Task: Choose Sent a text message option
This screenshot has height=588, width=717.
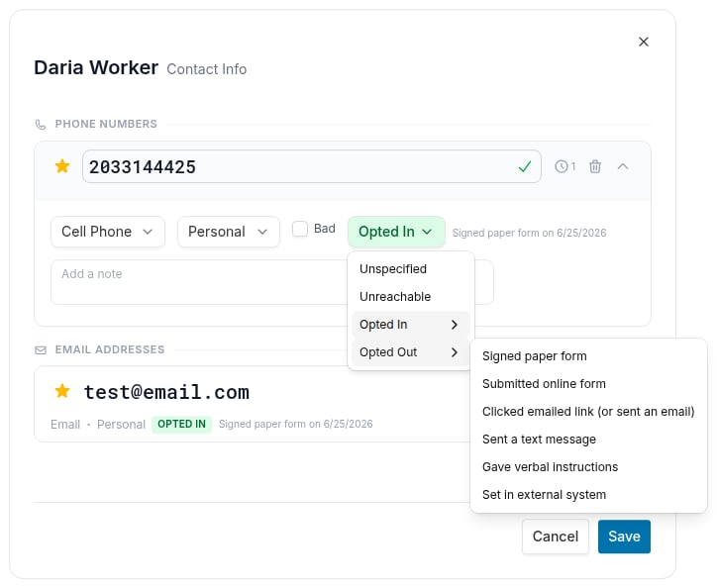Action: [588, 440]
